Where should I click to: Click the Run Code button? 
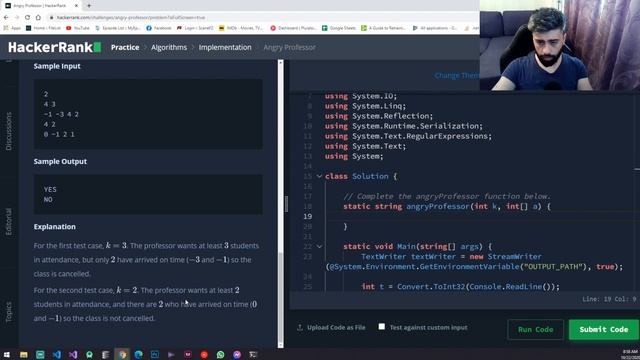coord(536,329)
